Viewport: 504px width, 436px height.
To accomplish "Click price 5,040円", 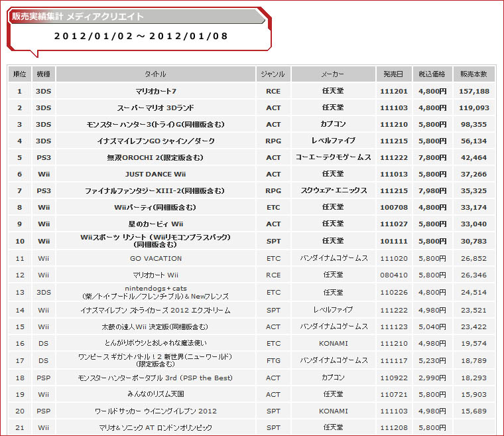I will [x=432, y=327].
